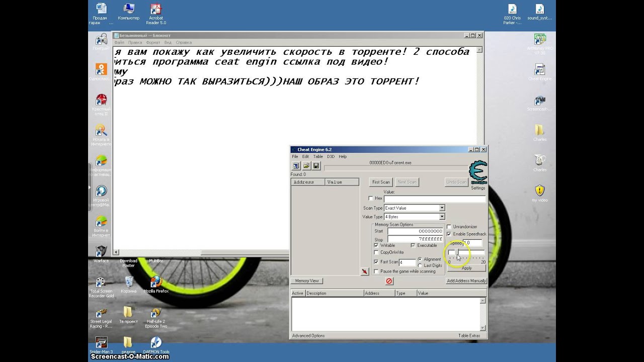Click the address table scrollbar down arrow

click(x=483, y=327)
